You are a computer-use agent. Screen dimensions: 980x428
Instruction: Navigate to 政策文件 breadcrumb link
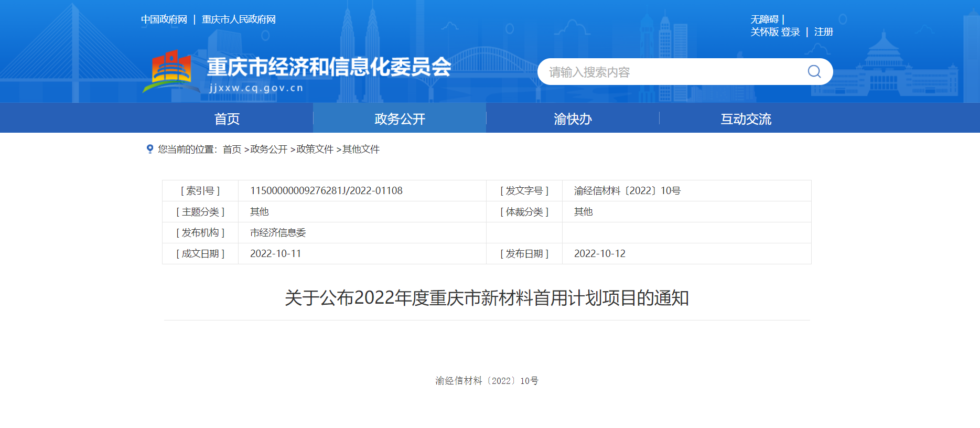315,149
